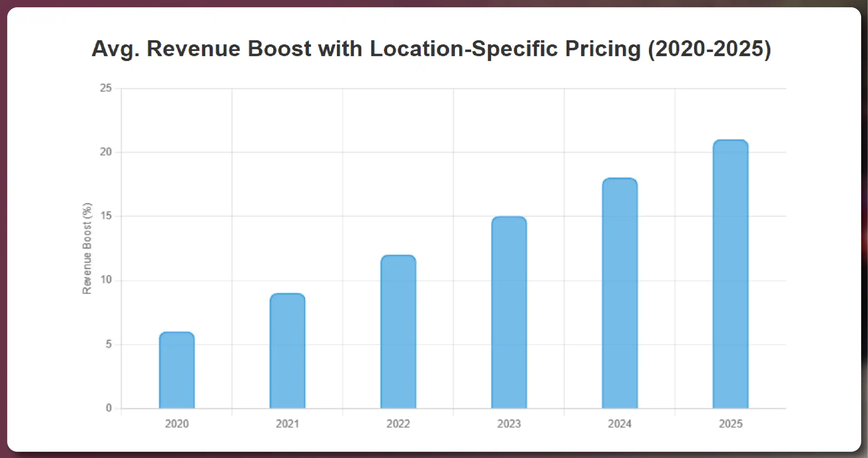Click the 2022 x-axis label
Screen dimensions: 868x458
tap(398, 424)
